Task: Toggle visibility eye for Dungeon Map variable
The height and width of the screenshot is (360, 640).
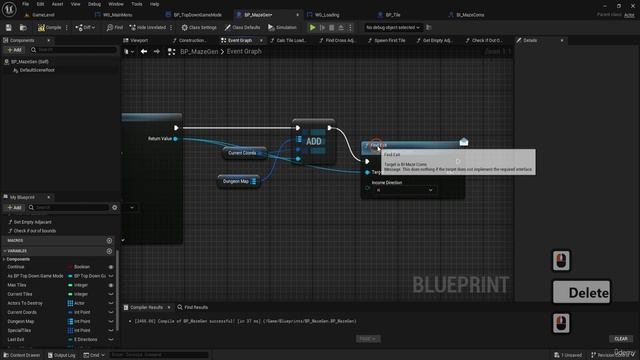Action: 111,322
